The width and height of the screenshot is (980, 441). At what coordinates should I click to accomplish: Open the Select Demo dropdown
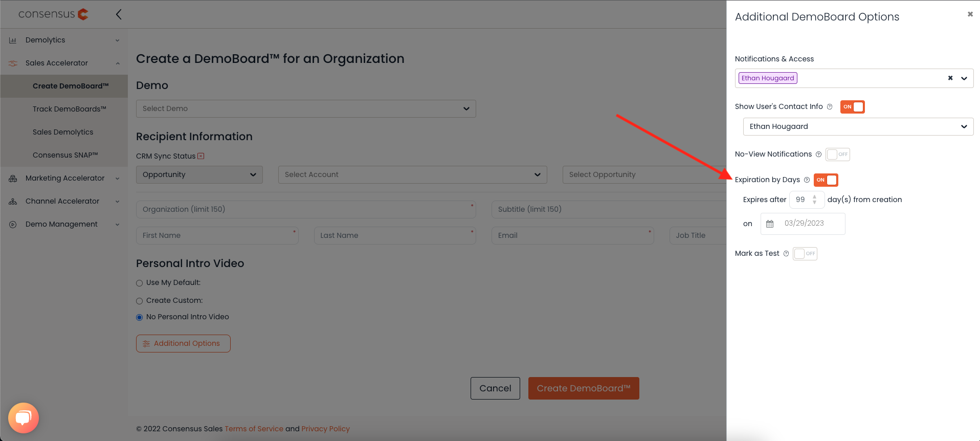point(306,108)
